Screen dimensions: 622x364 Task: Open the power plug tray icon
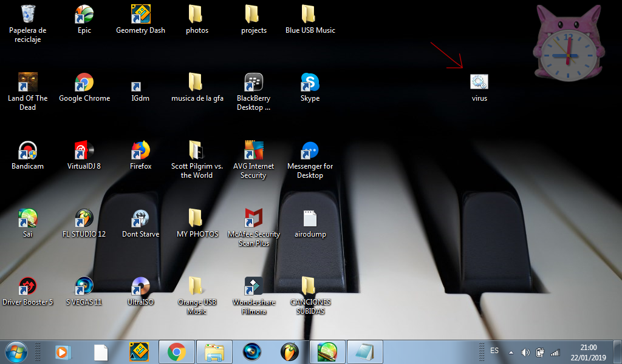pos(540,352)
